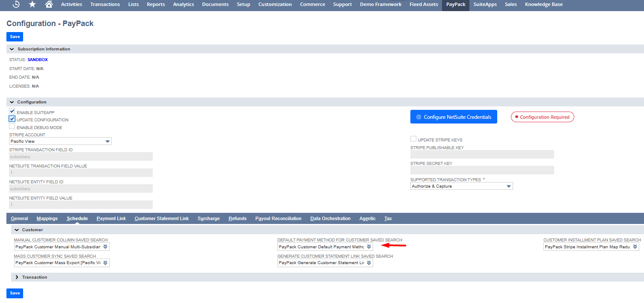Check the Update Stripe Keys checkbox
644x303 pixels.
[413, 139]
